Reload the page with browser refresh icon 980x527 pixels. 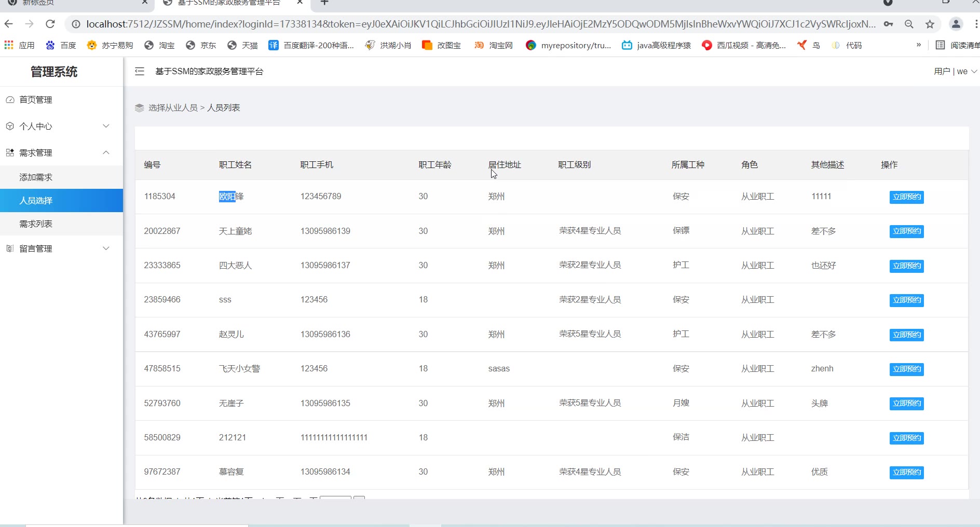[x=50, y=24]
